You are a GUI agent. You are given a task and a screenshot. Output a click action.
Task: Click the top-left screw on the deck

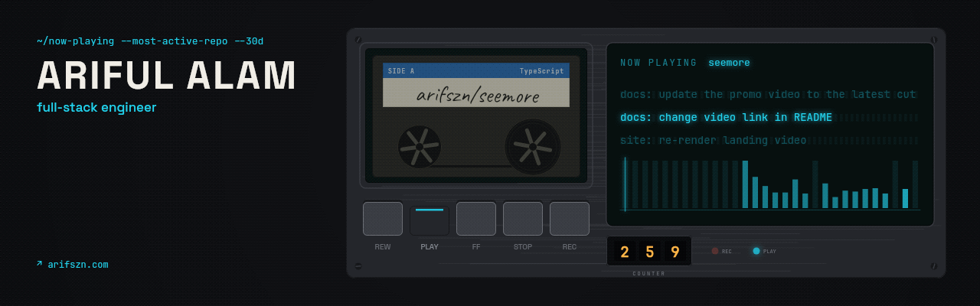tap(358, 40)
